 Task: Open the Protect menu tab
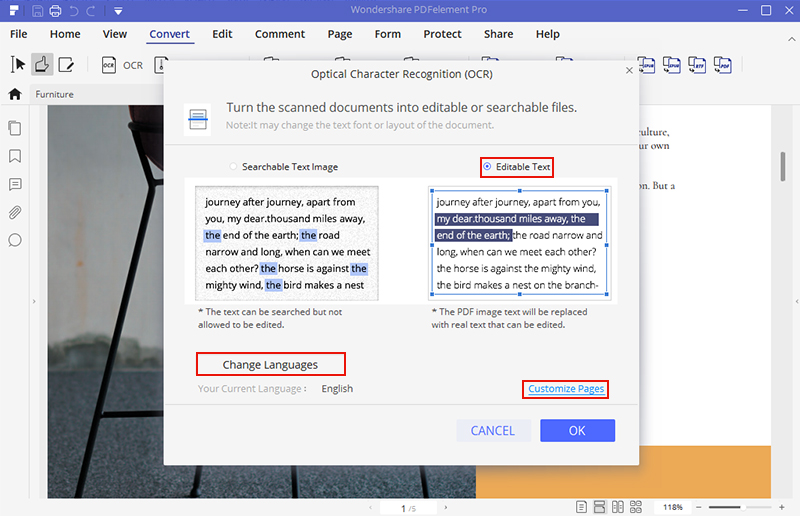(x=442, y=34)
